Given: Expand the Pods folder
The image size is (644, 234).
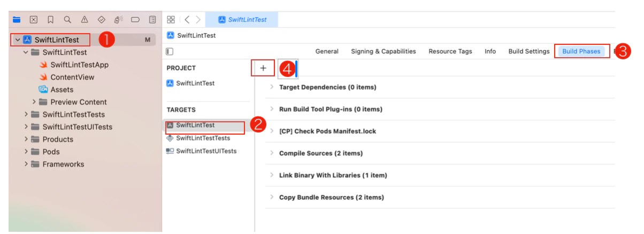Looking at the screenshot, I should point(26,152).
